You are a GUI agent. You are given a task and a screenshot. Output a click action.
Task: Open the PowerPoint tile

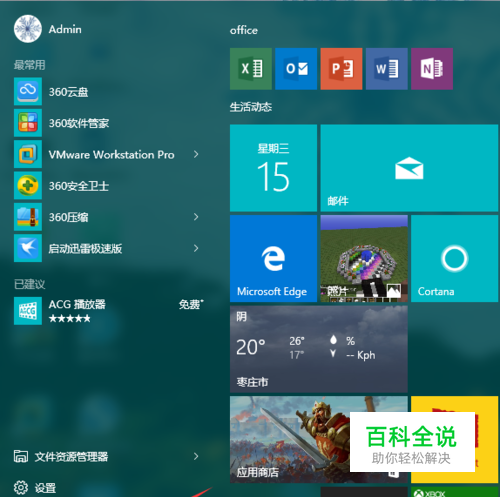[x=341, y=69]
